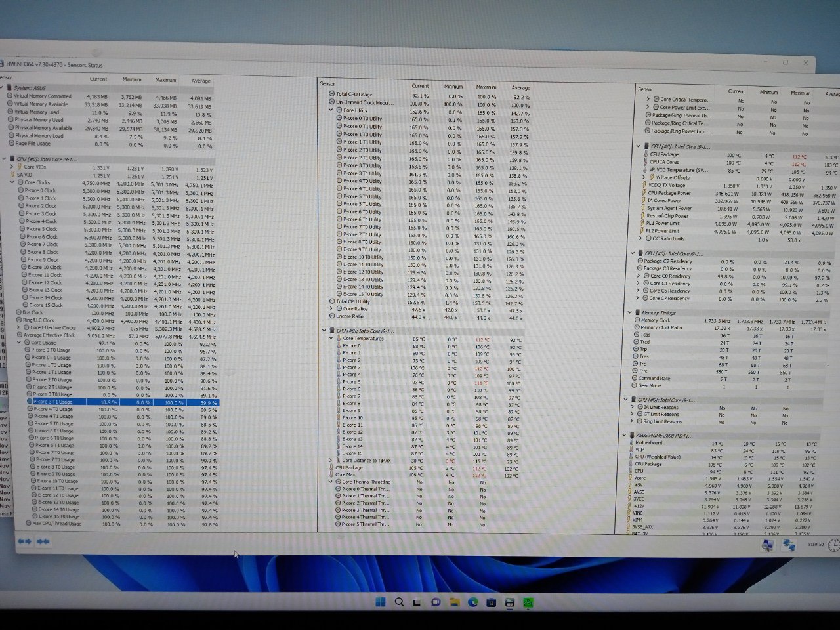Screen dimensions: 840x630
Task: Select the Virtual Memory Committed row
Action: coord(110,96)
